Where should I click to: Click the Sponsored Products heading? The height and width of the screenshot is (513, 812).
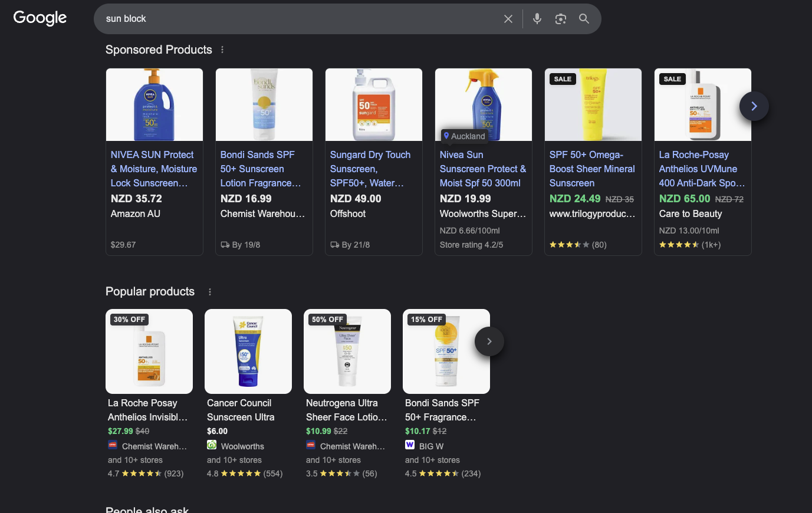[x=159, y=50]
